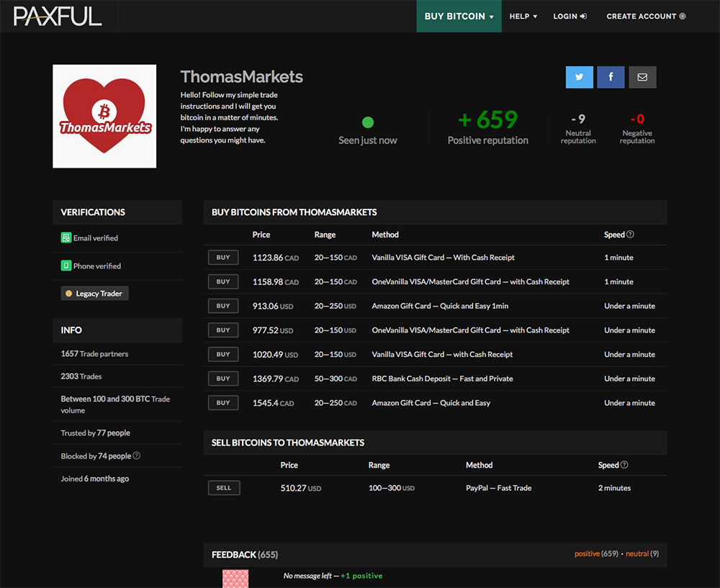Click the Email verified badge icon
Screen dimensions: 720x588
click(x=66, y=238)
